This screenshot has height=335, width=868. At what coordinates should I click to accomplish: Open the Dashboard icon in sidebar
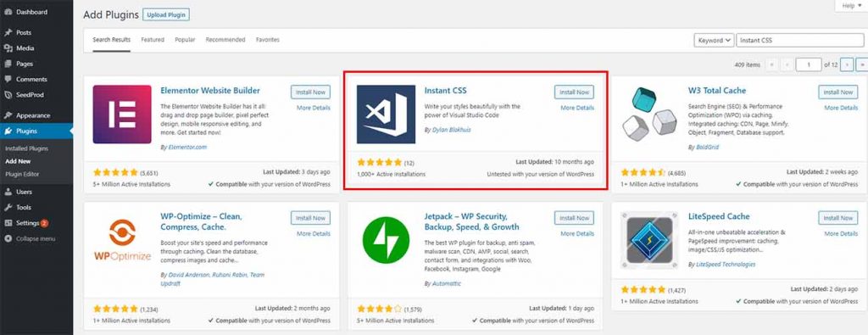(8, 12)
